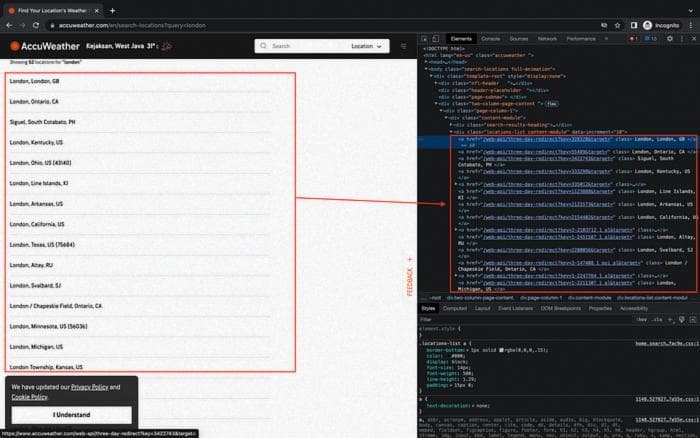Select the DevTools inspect element picker icon
The height and width of the screenshot is (438, 700).
click(426, 38)
